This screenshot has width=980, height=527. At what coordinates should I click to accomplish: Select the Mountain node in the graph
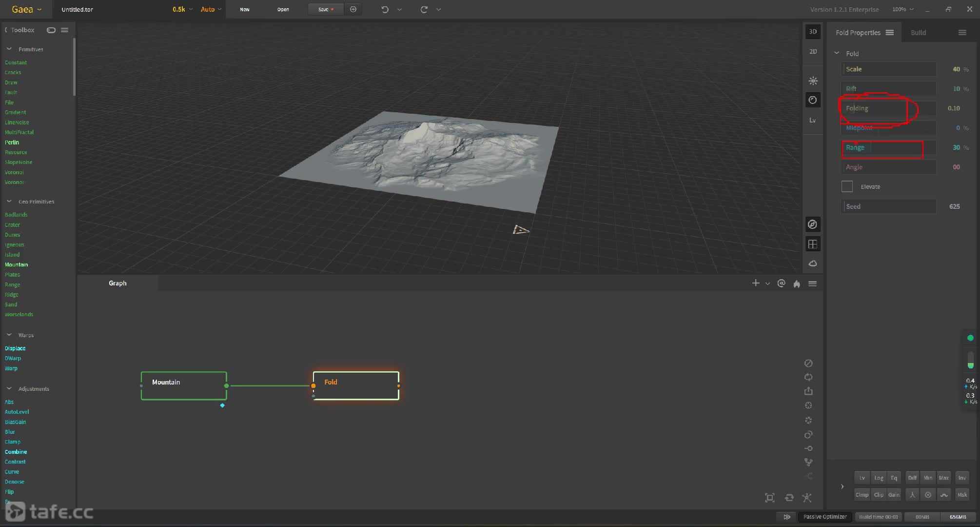(x=184, y=385)
